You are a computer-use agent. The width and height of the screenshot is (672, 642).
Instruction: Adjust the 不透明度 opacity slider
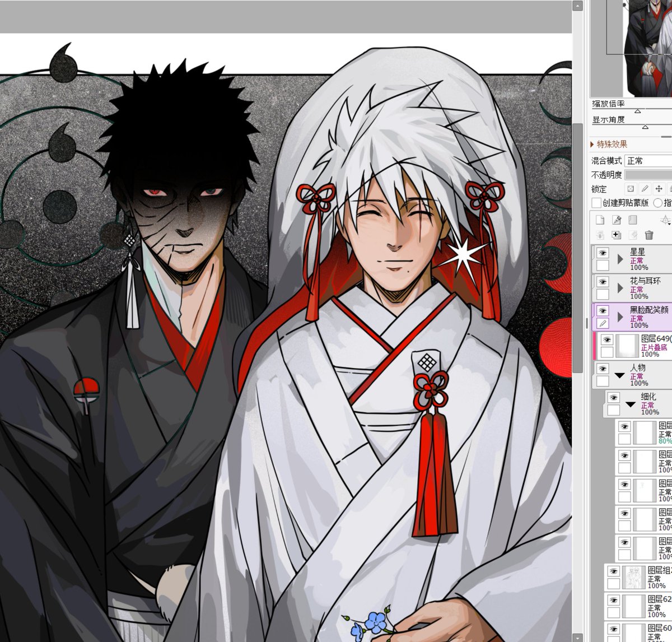point(648,175)
